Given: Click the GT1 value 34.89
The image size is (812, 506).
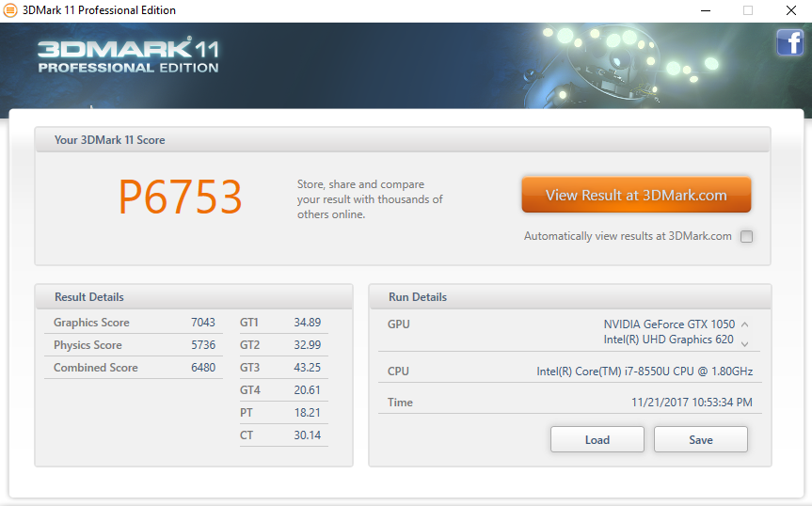Looking at the screenshot, I should tap(307, 323).
